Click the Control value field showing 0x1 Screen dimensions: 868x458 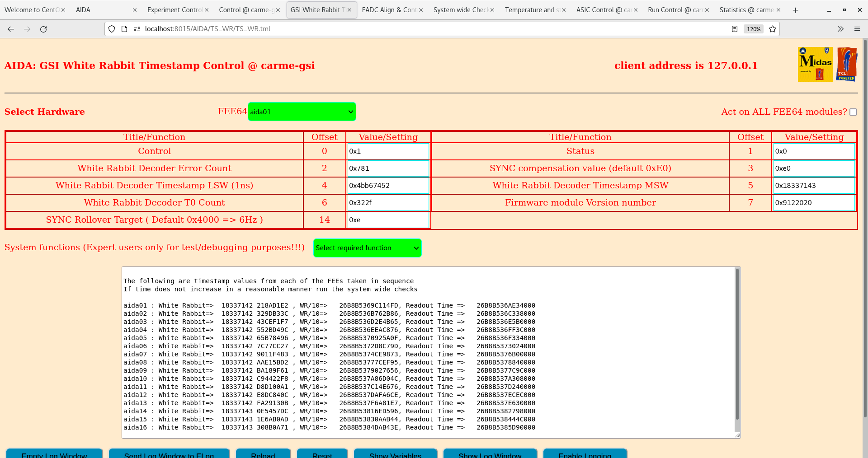(388, 151)
